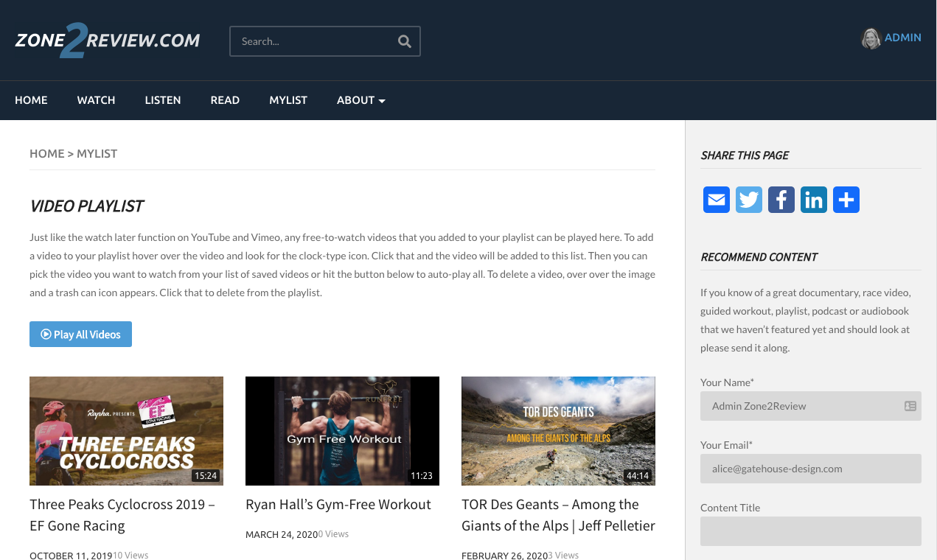Screen dimensions: 937x560
Task: Go to HOME in navigation bar
Action: [31, 100]
